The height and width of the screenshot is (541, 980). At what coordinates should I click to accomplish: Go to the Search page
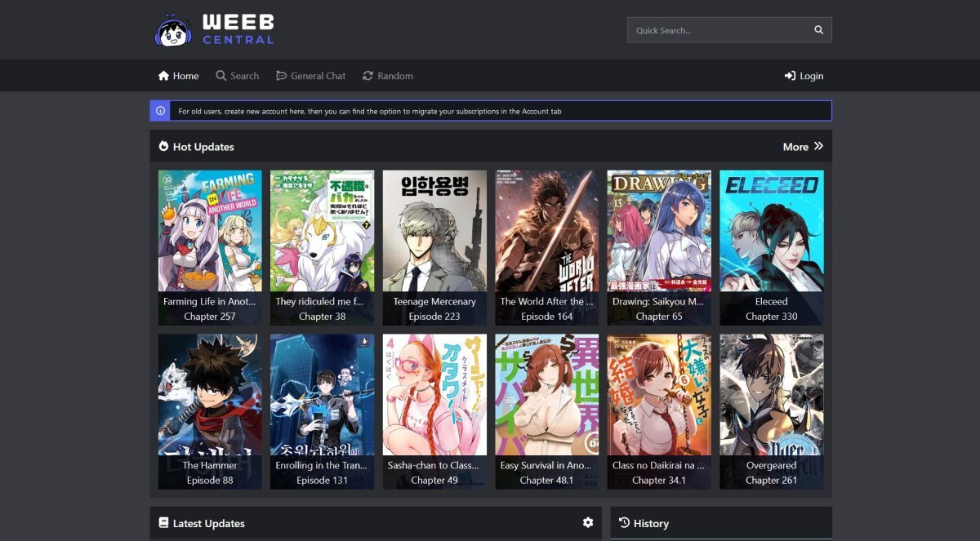point(237,76)
